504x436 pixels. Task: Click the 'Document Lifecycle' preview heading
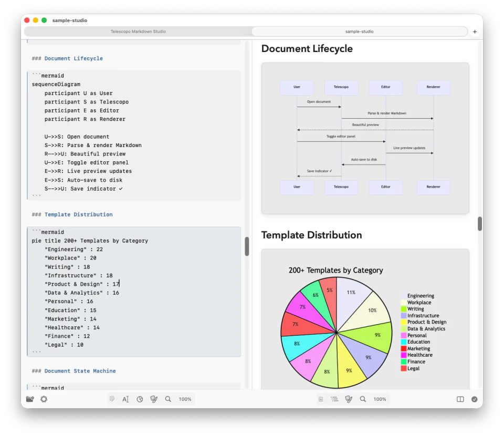307,48
